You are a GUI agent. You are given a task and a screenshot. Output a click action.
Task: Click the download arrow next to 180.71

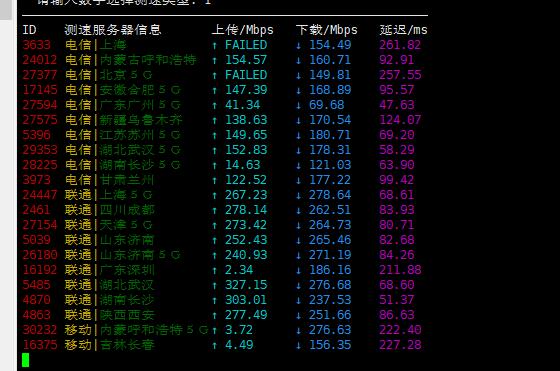299,135
